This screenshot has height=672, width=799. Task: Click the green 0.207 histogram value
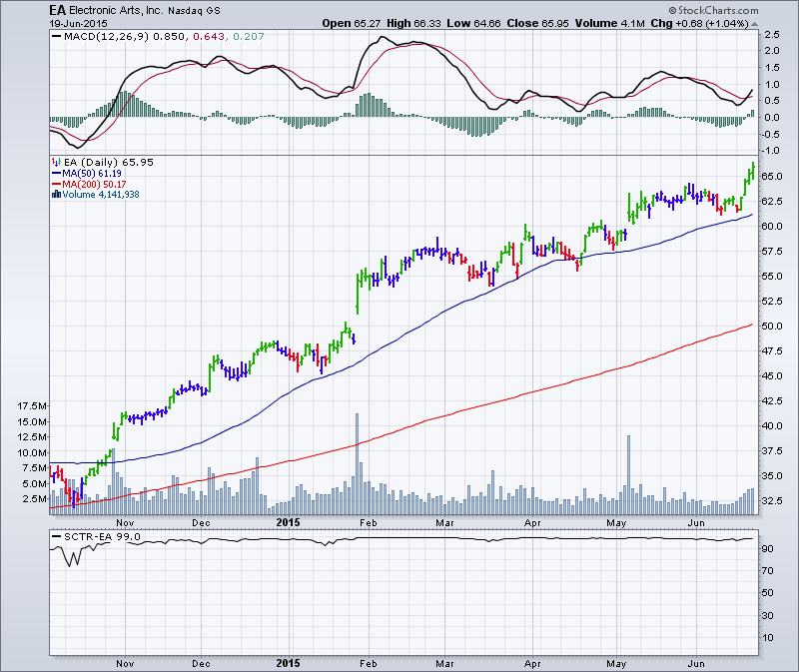point(249,36)
